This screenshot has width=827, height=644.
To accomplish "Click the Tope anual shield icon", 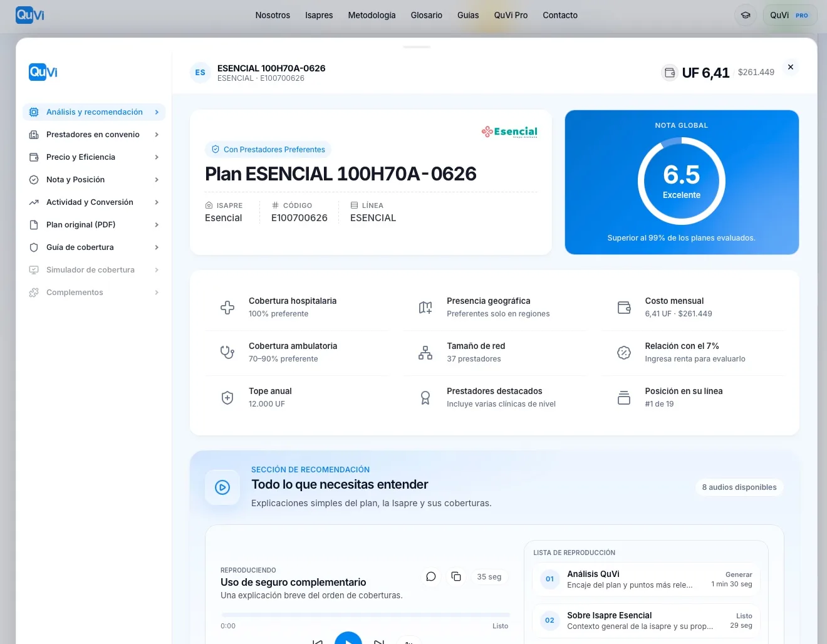I will [x=227, y=397].
